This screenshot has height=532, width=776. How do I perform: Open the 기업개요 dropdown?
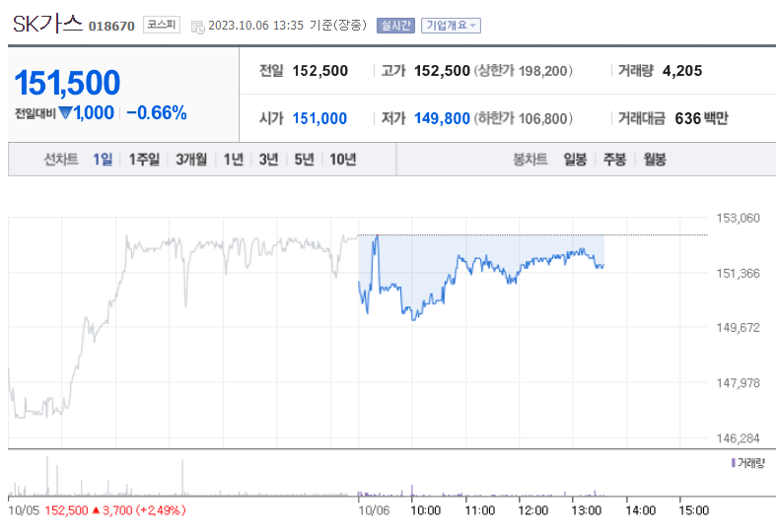tap(451, 26)
